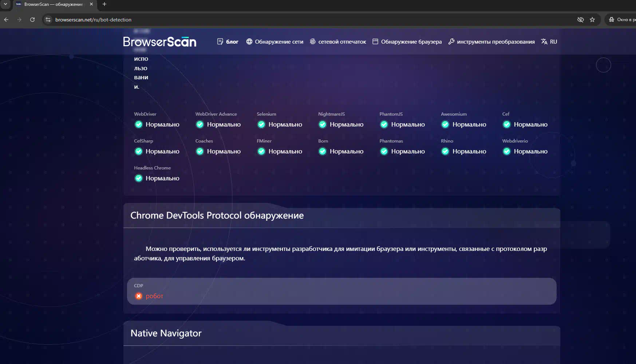Bookmark this page with the star icon
Screen dimensions: 636x364
pos(592,20)
